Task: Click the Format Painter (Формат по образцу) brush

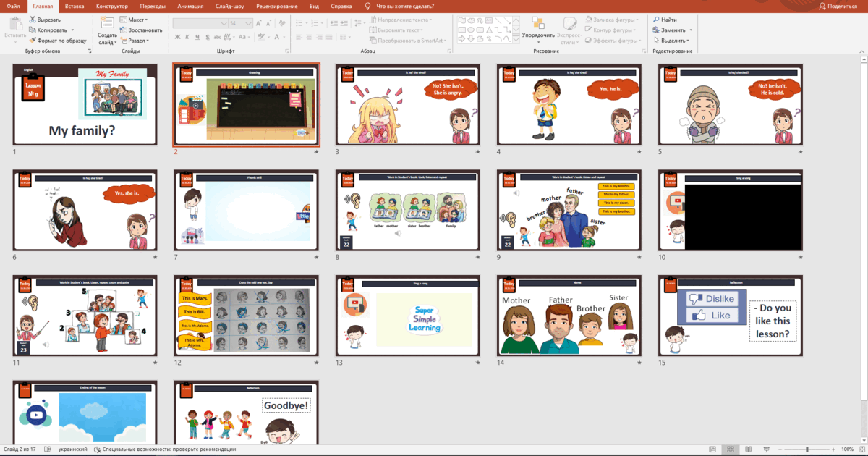Action: (x=33, y=41)
